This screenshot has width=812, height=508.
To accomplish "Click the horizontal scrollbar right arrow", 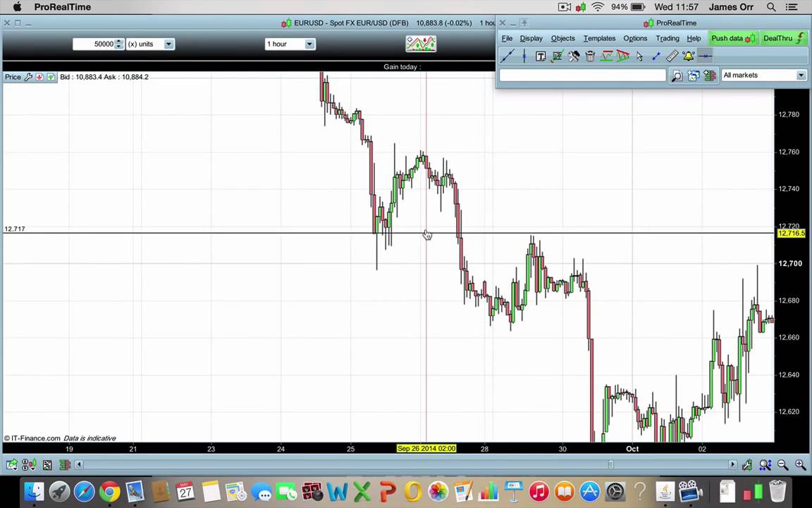I will pos(732,465).
